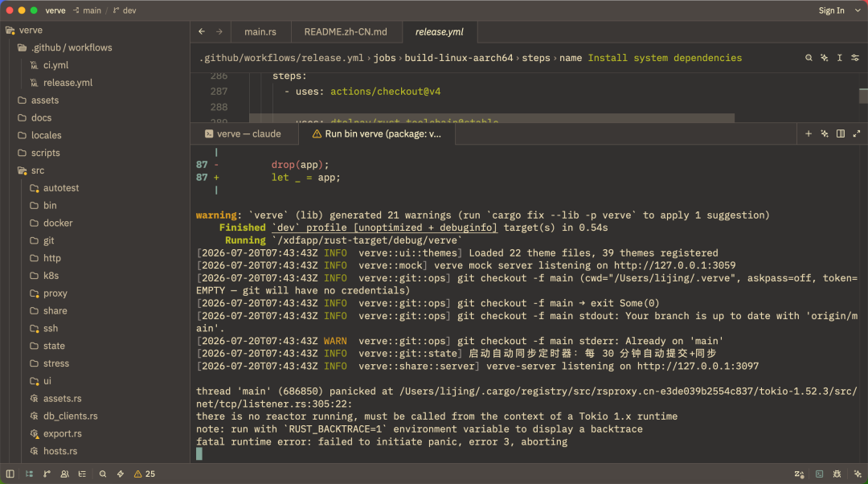
Task: Split the terminal pane
Action: 841,133
